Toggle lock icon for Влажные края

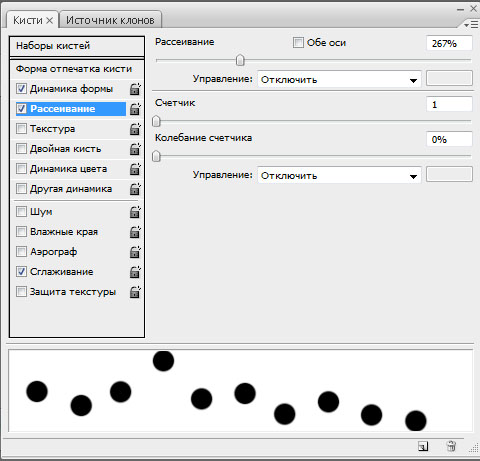tap(135, 232)
